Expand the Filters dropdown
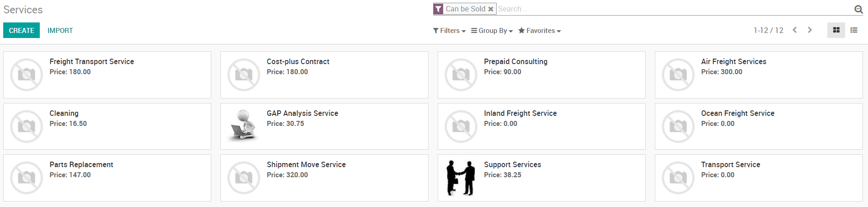 (x=449, y=31)
